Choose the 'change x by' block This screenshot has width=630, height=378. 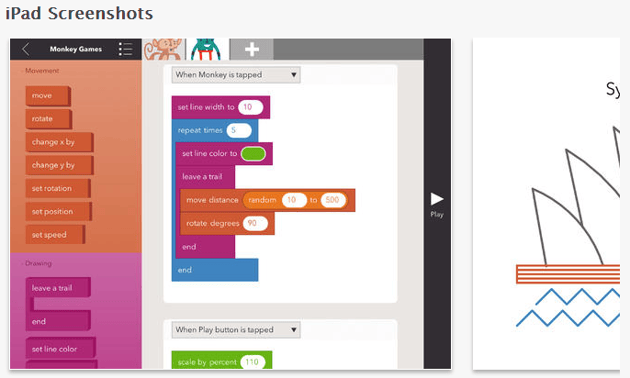[59, 143]
